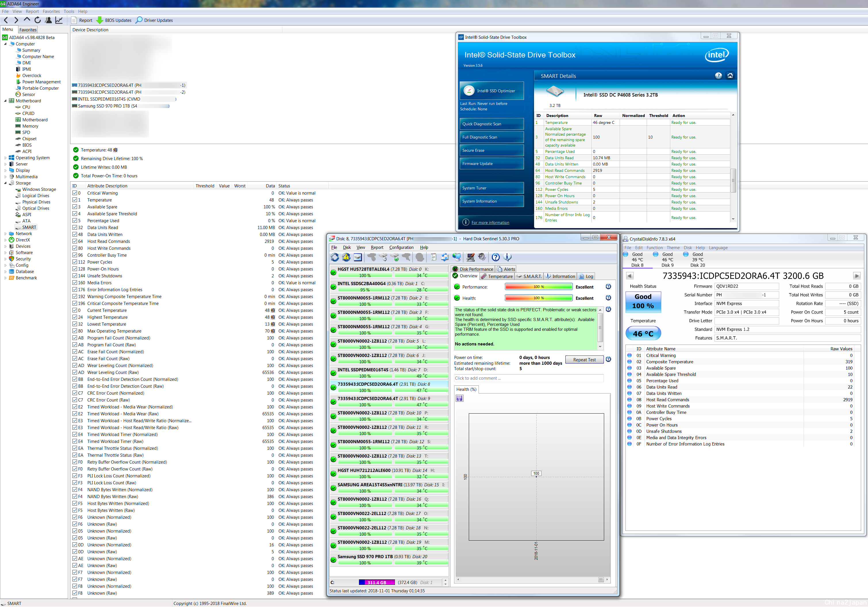Open AIDA64 Tools menu
The height and width of the screenshot is (607, 868).
pos(69,11)
